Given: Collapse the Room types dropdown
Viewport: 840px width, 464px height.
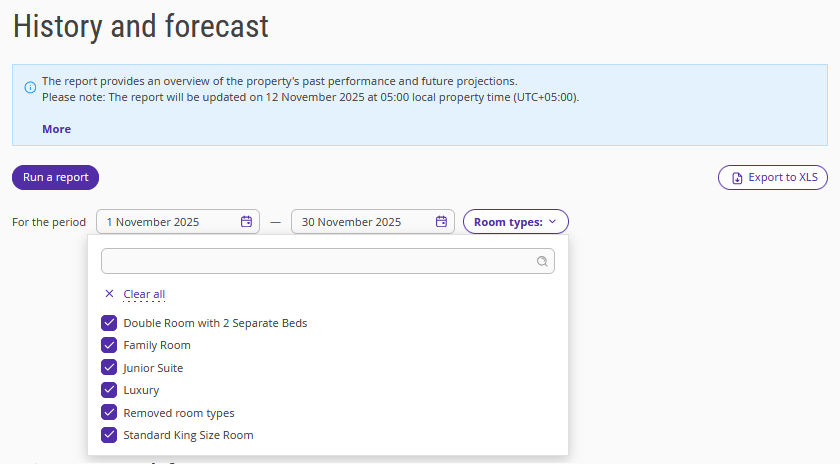Looking at the screenshot, I should pos(515,222).
